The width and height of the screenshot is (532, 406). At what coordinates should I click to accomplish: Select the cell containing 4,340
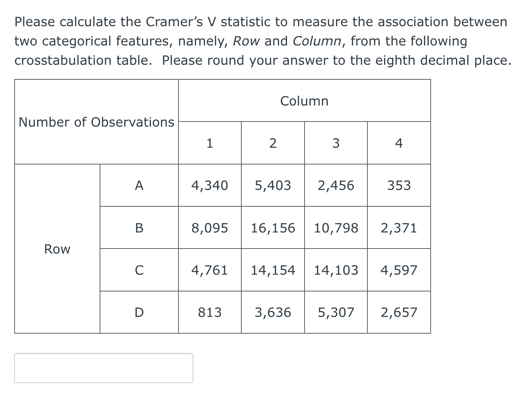[210, 186]
